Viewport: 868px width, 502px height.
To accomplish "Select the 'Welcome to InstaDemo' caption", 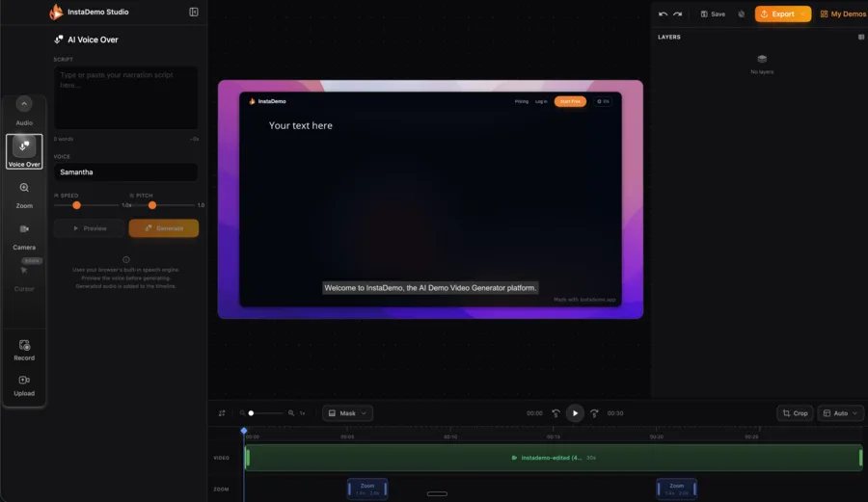I will (x=430, y=288).
